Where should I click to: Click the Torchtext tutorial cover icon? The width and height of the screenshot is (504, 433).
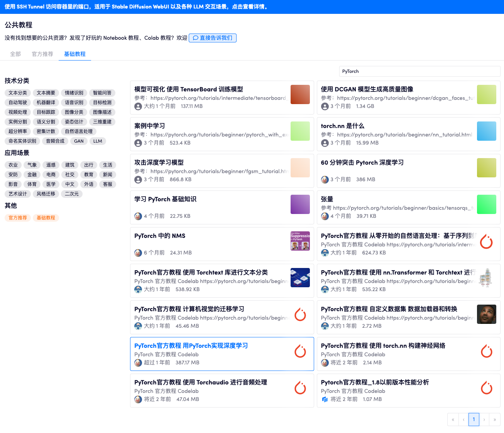tap(300, 278)
